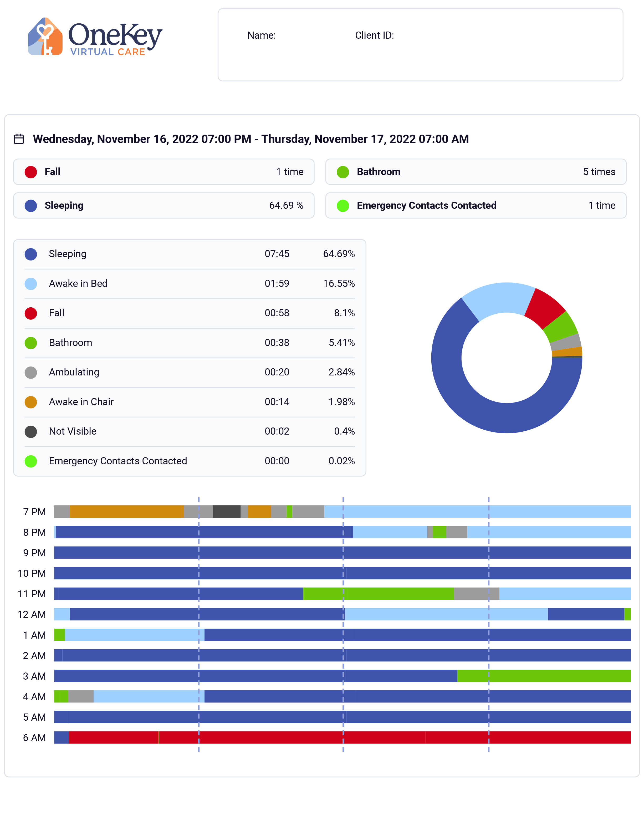
Task: Toggle the Sleeping percentage card
Action: 163,206
